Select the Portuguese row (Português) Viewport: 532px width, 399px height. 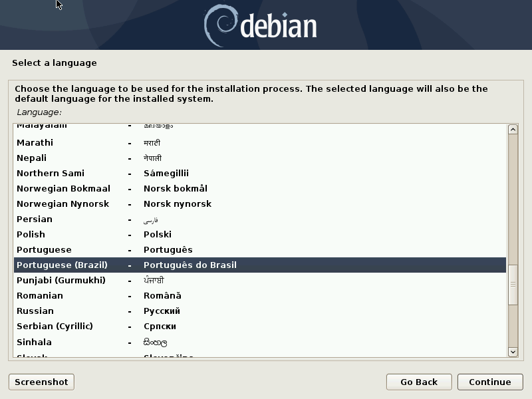pos(260,250)
